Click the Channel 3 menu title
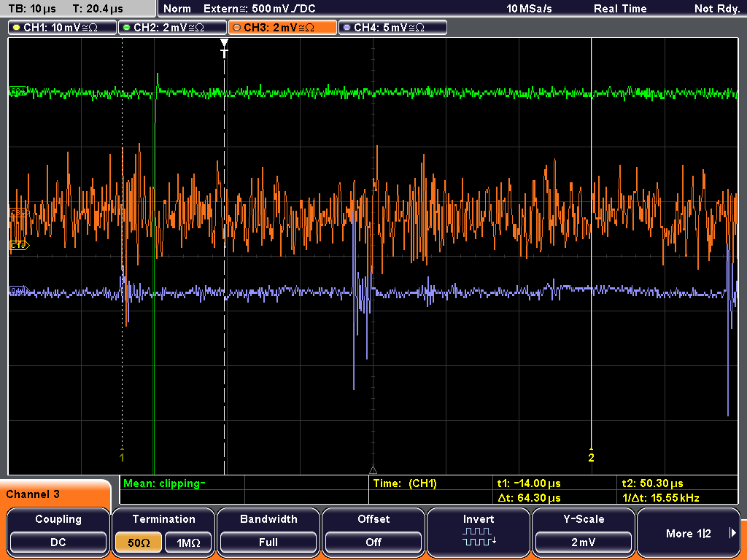747x560 pixels. pos(33,494)
